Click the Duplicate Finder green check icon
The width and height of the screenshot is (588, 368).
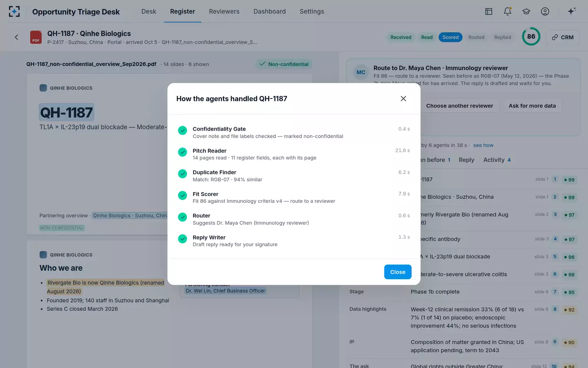pyautogui.click(x=183, y=174)
